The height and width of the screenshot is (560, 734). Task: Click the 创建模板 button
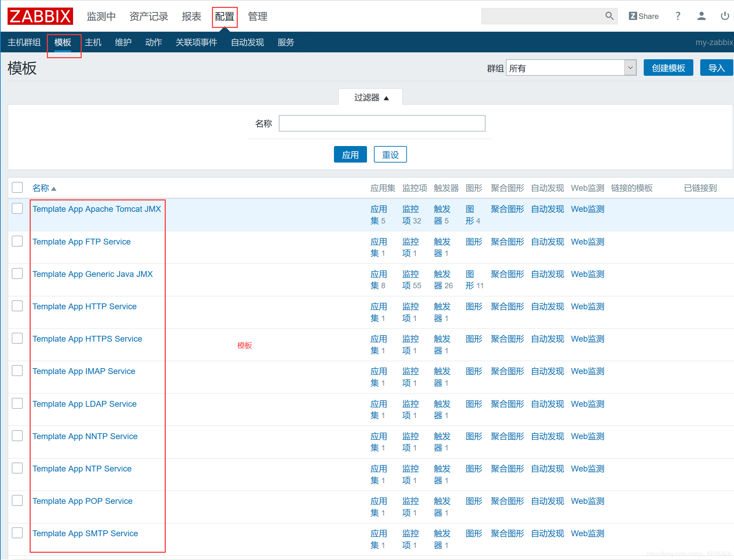point(668,68)
